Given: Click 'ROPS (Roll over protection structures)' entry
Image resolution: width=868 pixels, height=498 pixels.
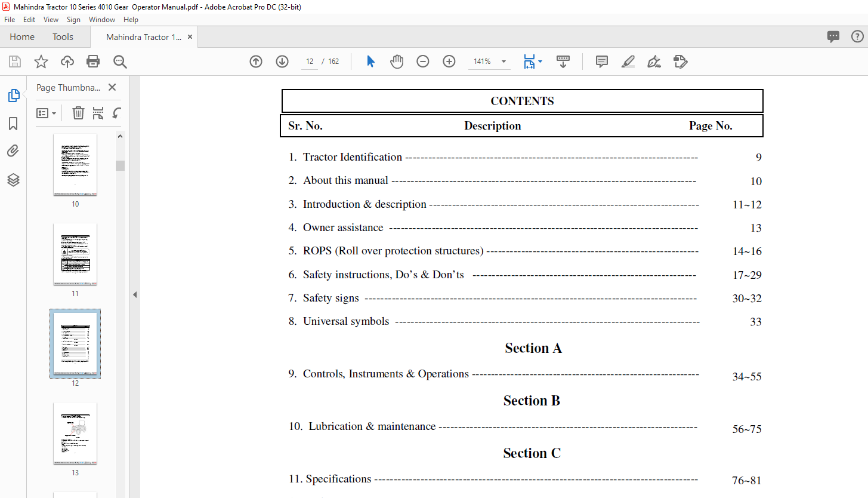Looking at the screenshot, I should tap(393, 251).
